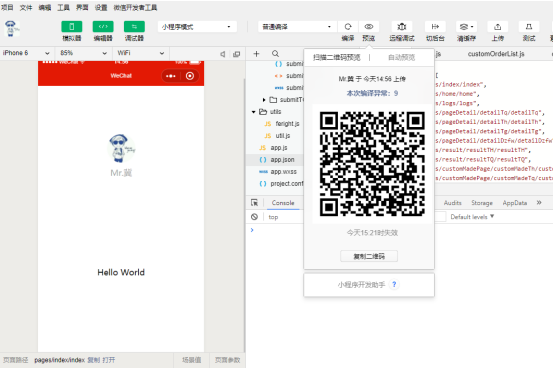Open the sixth menu bar item (设置)
The height and width of the screenshot is (369, 554).
(101, 7)
